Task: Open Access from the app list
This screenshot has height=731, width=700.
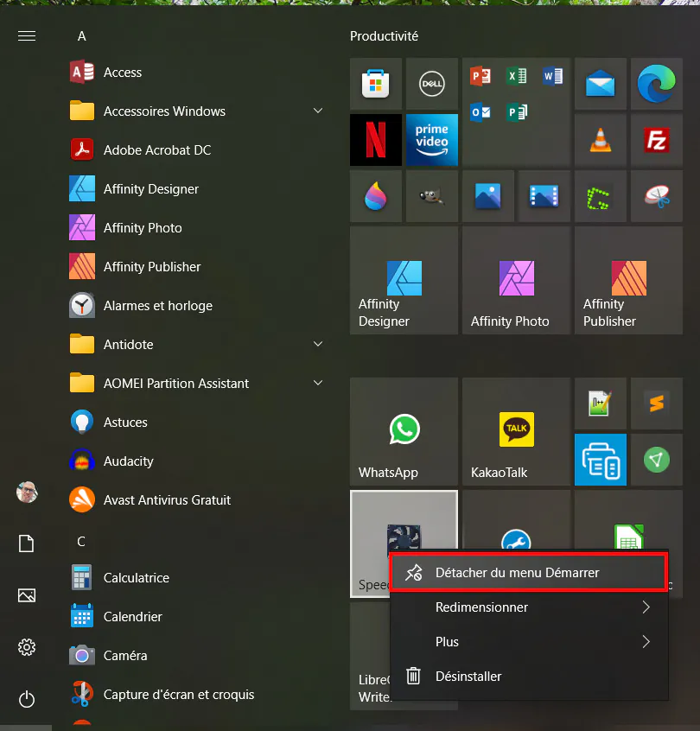Action: [196, 73]
